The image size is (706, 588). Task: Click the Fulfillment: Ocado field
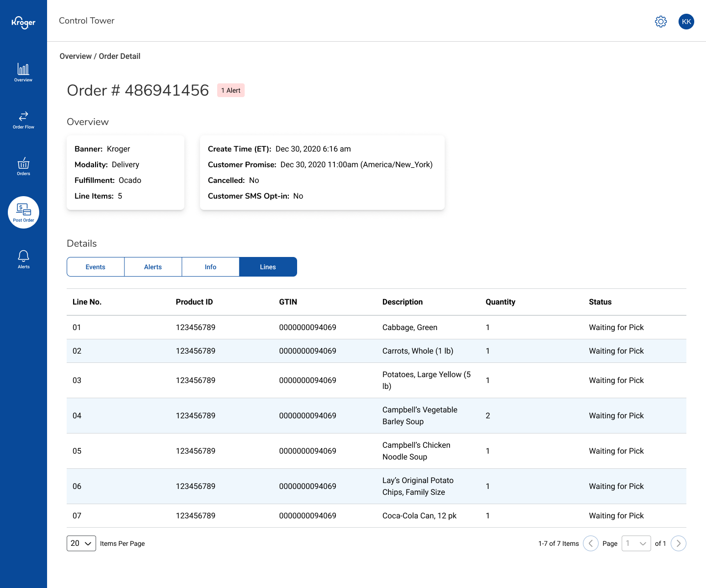point(108,180)
